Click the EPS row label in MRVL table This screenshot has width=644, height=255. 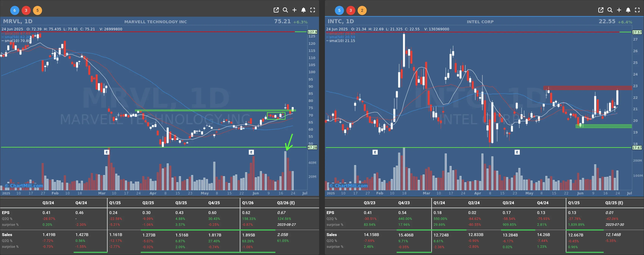(5, 213)
